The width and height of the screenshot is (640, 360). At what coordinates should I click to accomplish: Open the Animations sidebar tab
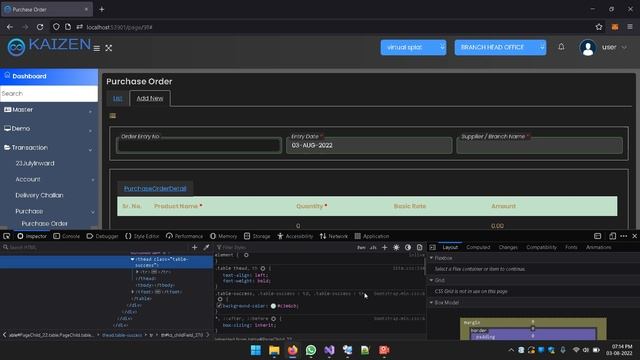click(x=598, y=247)
